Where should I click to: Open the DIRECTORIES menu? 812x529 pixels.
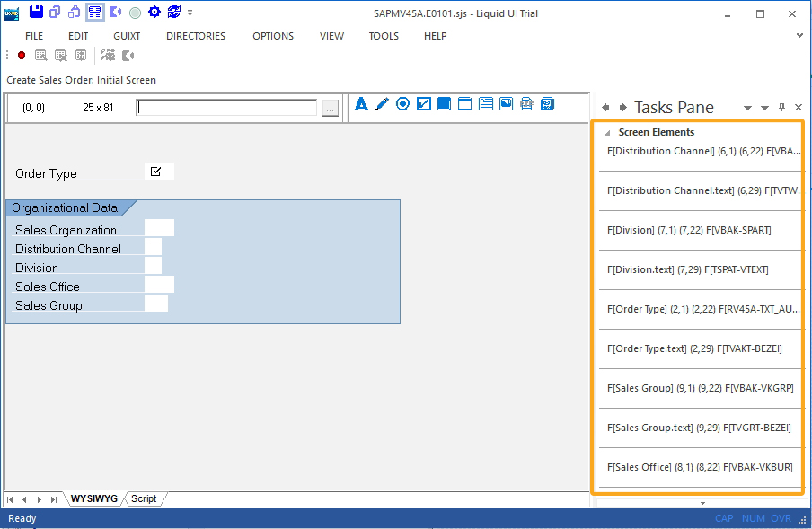click(x=196, y=36)
